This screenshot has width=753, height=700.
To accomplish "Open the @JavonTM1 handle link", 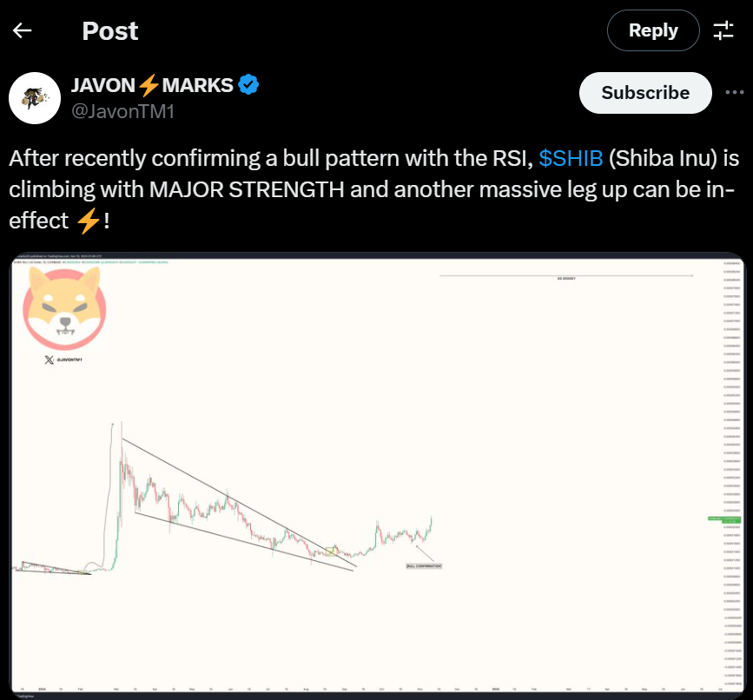I will 122,110.
